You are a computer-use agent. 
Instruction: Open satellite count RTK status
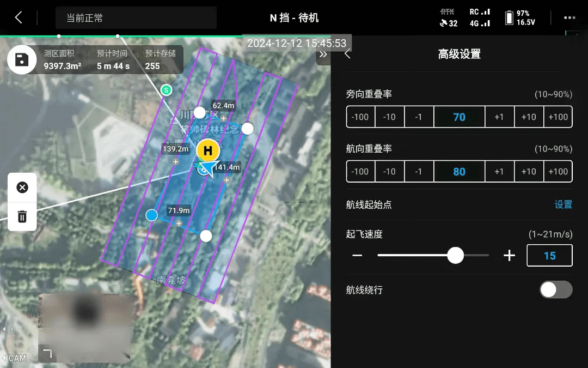(x=449, y=17)
